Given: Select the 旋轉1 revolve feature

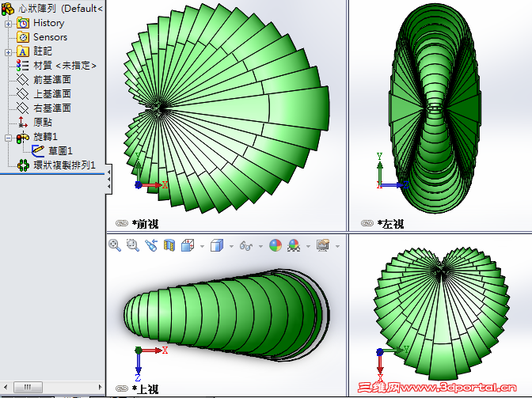Looking at the screenshot, I should point(45,137).
